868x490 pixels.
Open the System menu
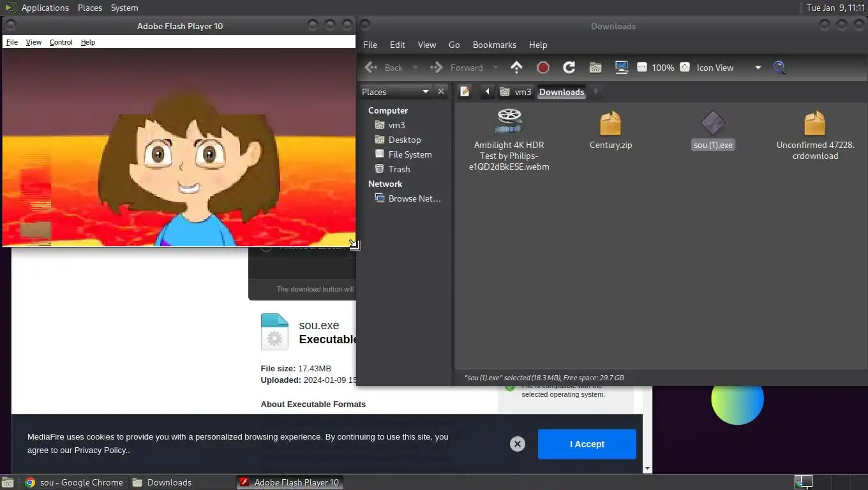click(124, 8)
